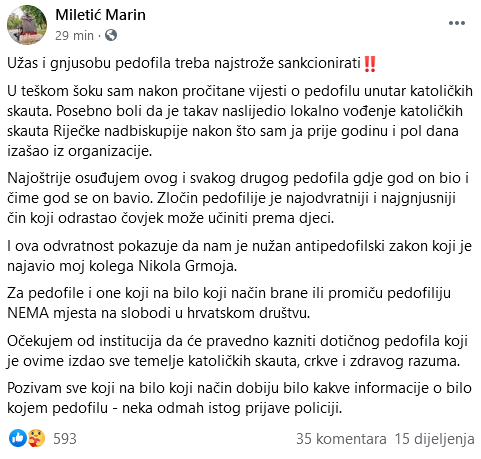Open the 35 komentara comments link
This screenshot has height=459, width=481.
(x=341, y=439)
